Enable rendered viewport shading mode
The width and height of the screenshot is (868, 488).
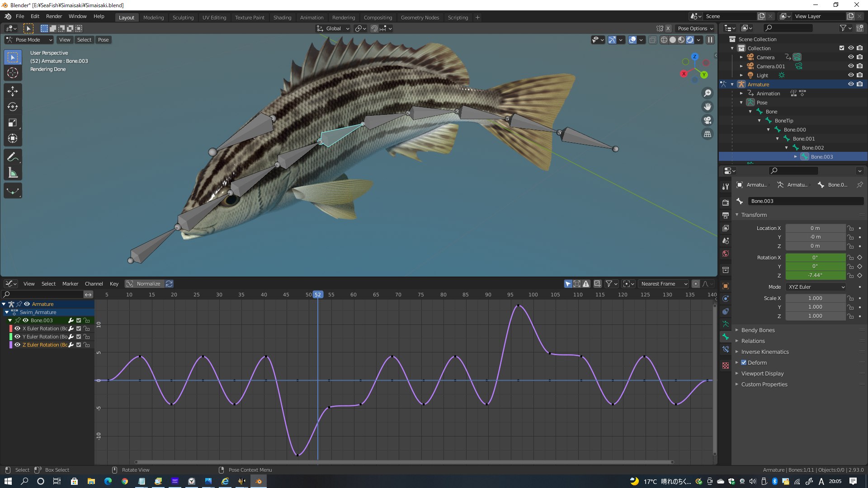point(690,40)
